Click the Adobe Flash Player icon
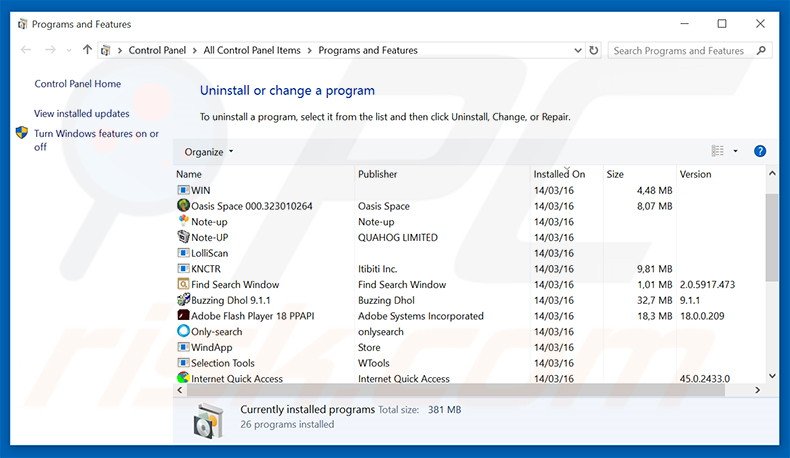The width and height of the screenshot is (790, 458). 183,315
